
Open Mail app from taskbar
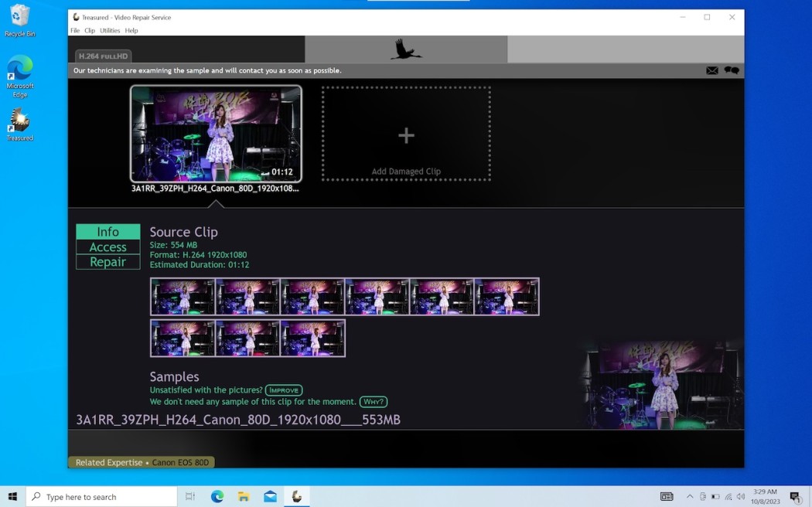coord(270,497)
